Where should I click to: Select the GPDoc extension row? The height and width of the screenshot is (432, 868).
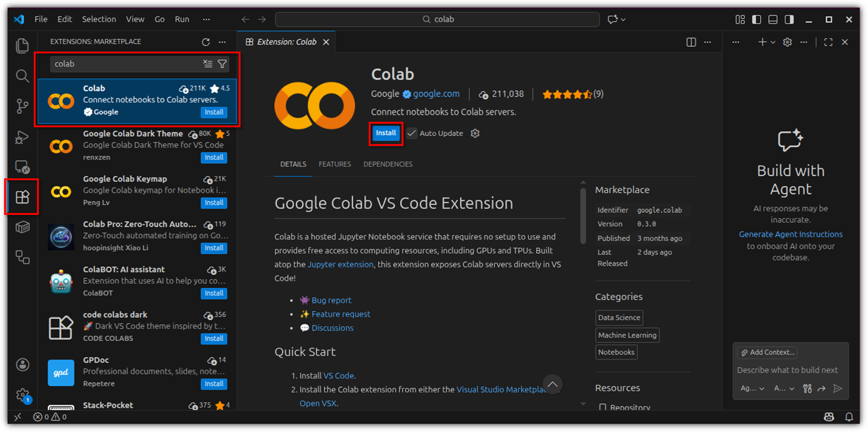pos(137,372)
